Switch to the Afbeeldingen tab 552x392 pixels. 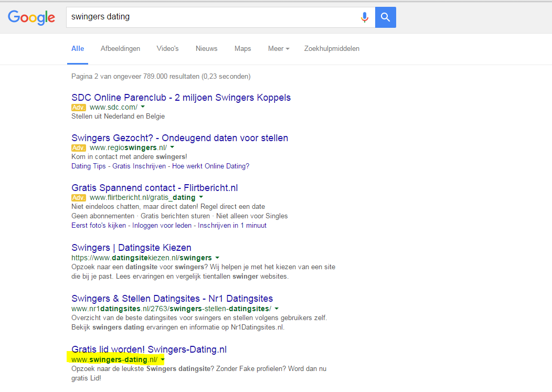(x=120, y=49)
